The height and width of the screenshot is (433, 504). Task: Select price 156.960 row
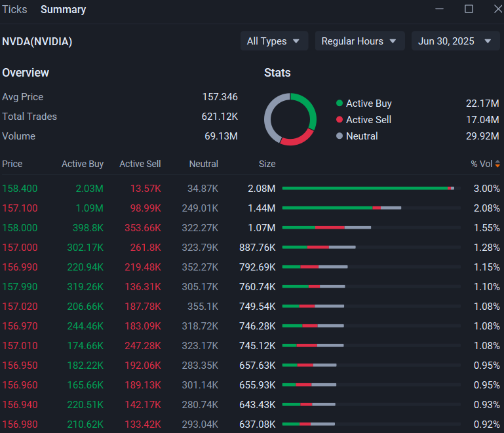click(x=251, y=385)
